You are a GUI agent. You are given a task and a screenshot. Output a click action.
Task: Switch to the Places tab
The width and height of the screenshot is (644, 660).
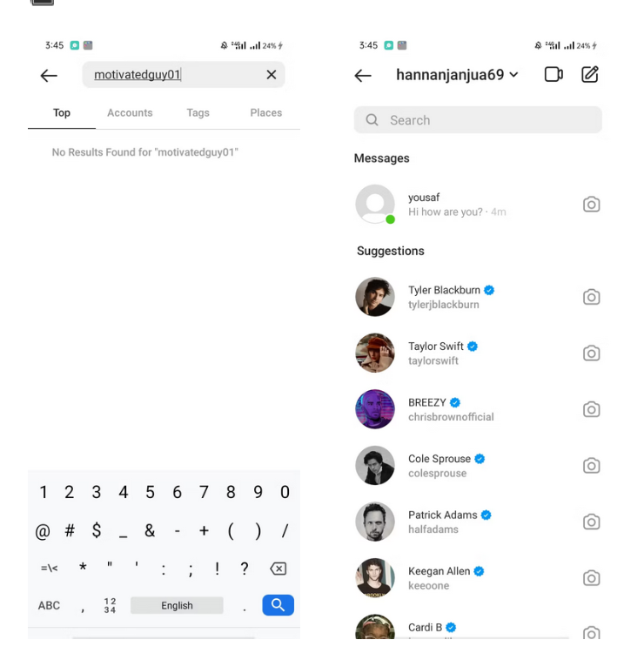coord(265,113)
